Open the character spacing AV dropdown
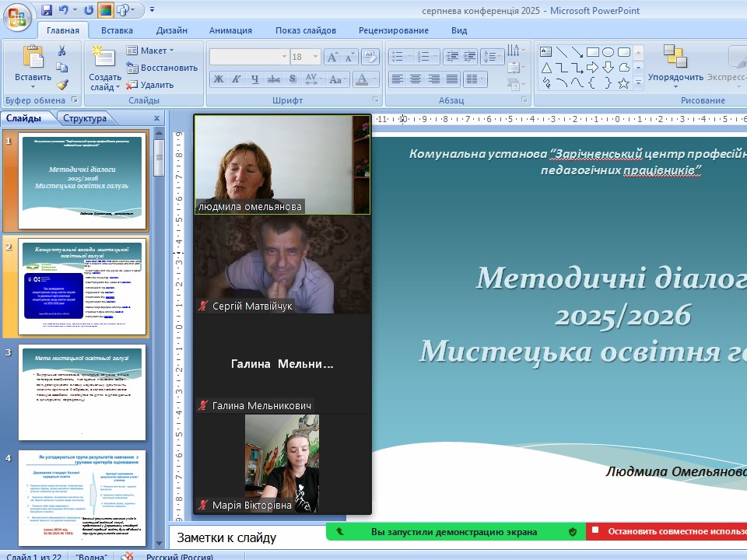Image resolution: width=747 pixels, height=560 pixels. (x=314, y=79)
